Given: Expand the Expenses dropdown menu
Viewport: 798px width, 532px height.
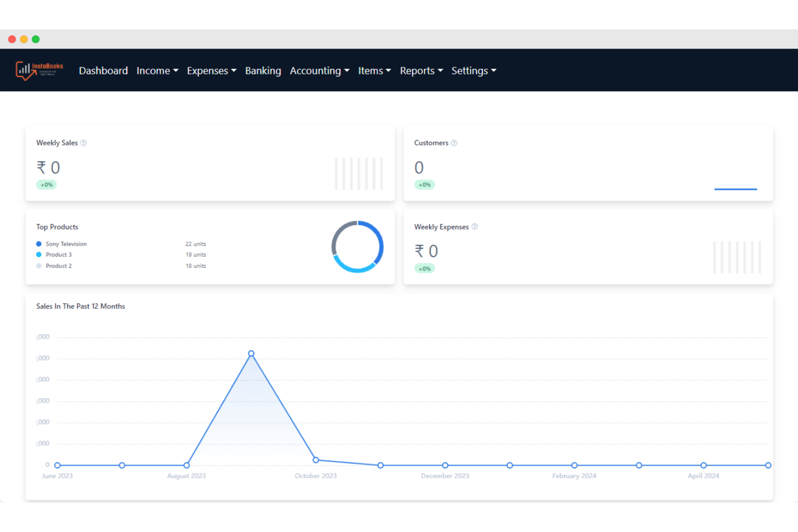Looking at the screenshot, I should (211, 71).
